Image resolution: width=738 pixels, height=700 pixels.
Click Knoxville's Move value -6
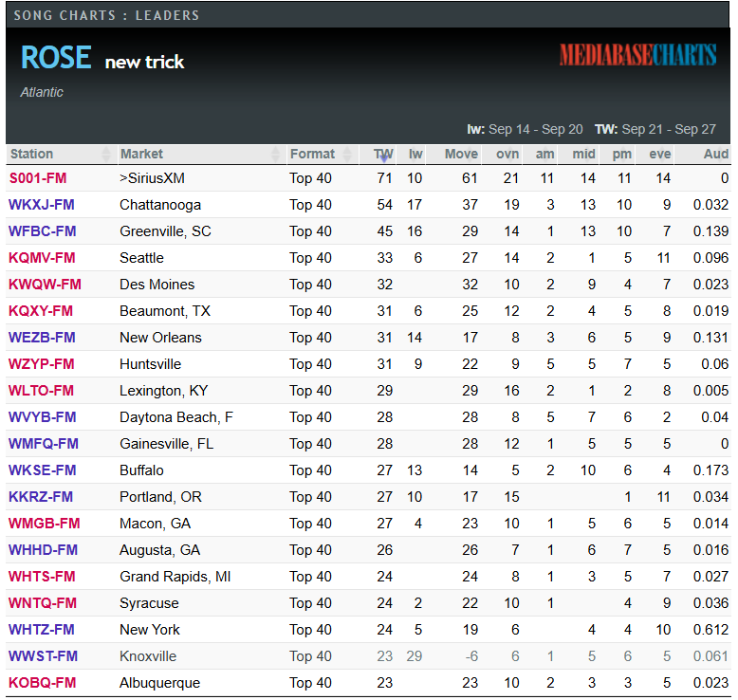(471, 656)
